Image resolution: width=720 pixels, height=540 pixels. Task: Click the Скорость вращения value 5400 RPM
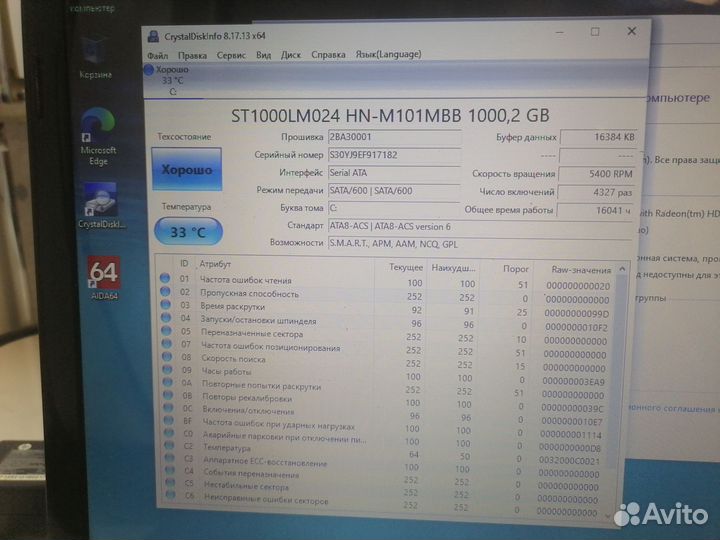[x=597, y=174]
